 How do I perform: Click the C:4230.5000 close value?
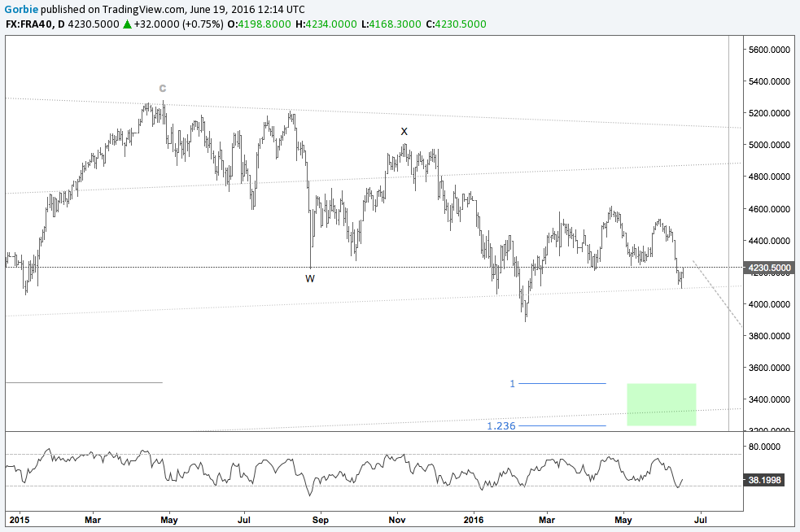click(456, 24)
